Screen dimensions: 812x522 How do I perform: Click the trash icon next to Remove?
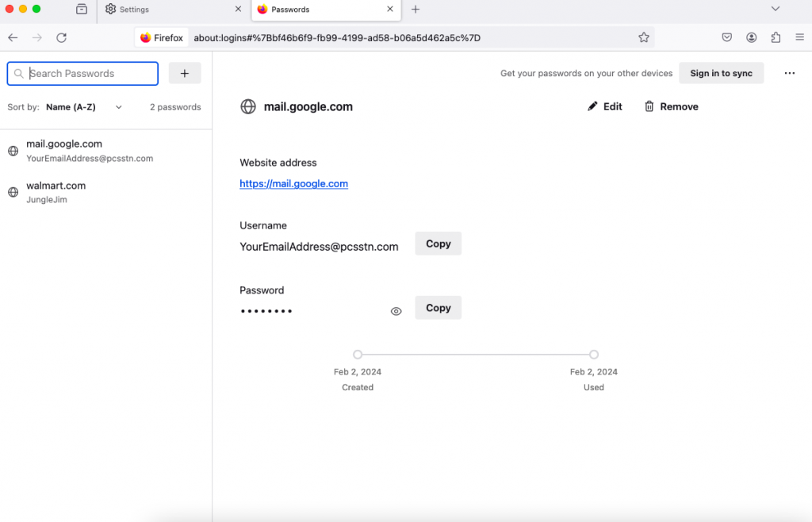click(x=649, y=106)
